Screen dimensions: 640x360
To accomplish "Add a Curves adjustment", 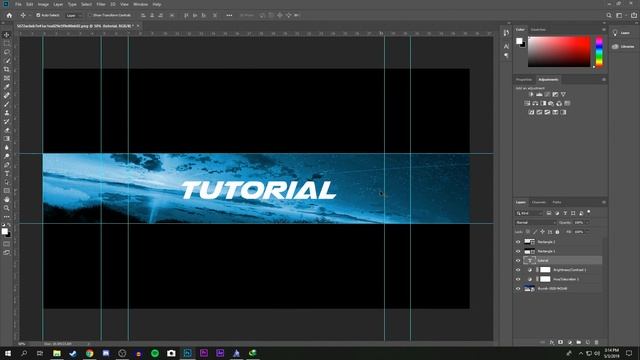I will [x=547, y=94].
